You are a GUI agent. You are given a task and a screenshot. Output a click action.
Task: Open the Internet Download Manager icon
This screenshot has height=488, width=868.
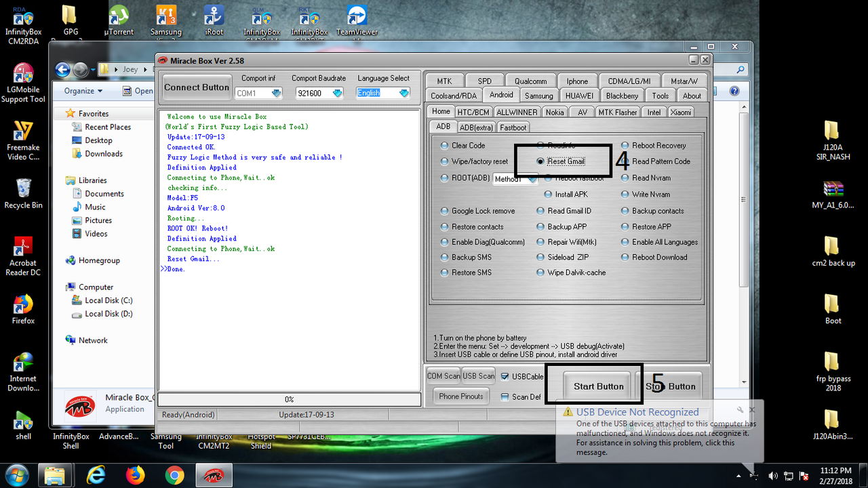pos(23,372)
